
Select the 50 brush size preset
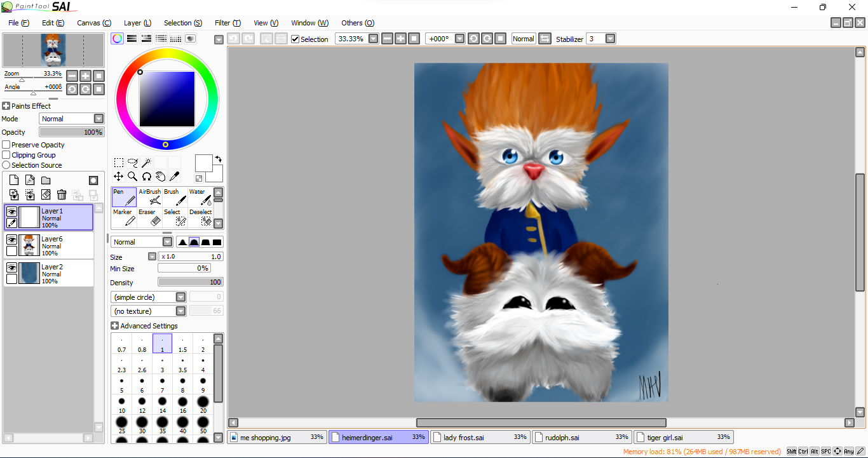[203, 425]
